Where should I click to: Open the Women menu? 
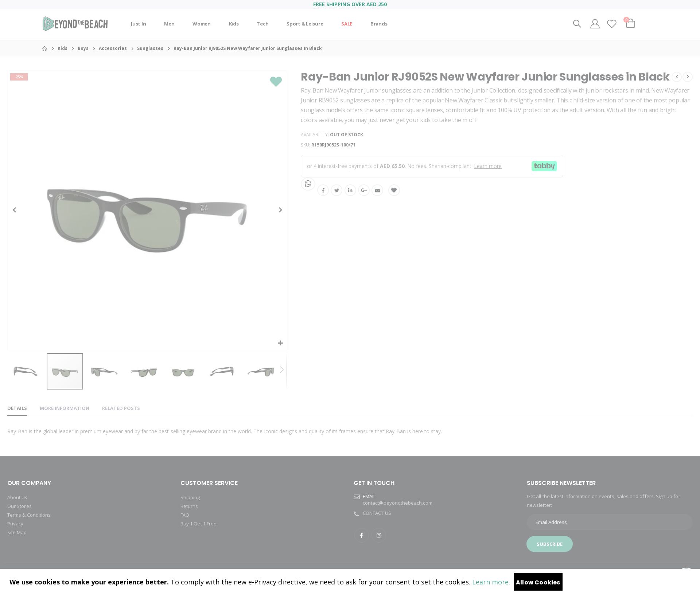202,24
